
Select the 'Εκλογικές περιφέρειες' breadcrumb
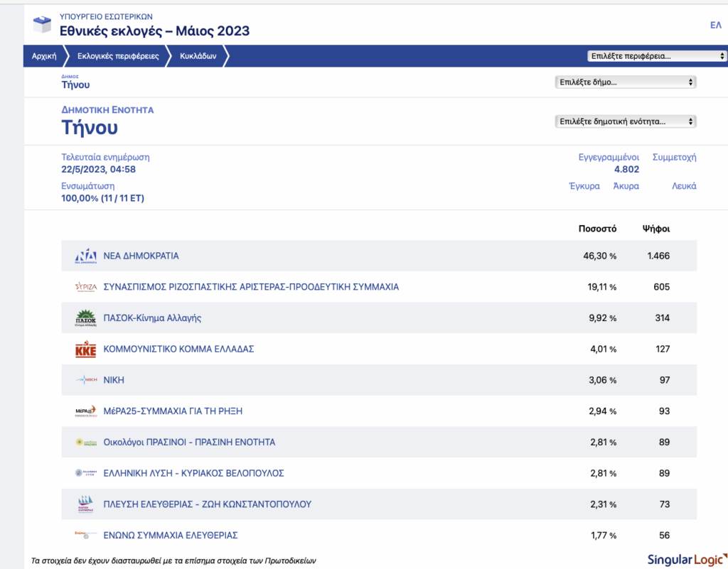click(x=118, y=56)
